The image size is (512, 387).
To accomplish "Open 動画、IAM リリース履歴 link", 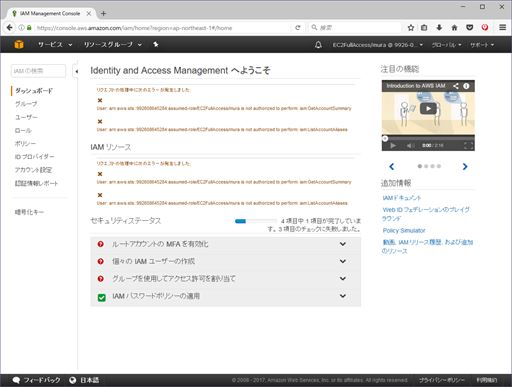I will 427,246.
